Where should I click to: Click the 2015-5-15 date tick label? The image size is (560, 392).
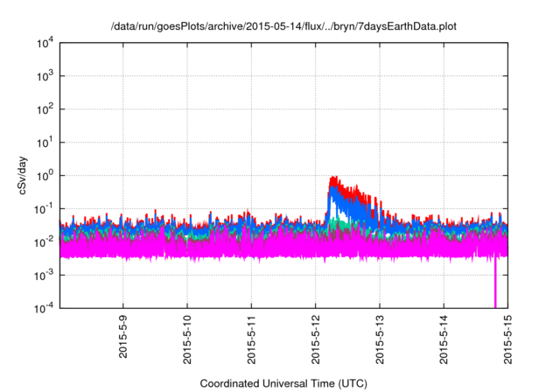[x=507, y=339]
